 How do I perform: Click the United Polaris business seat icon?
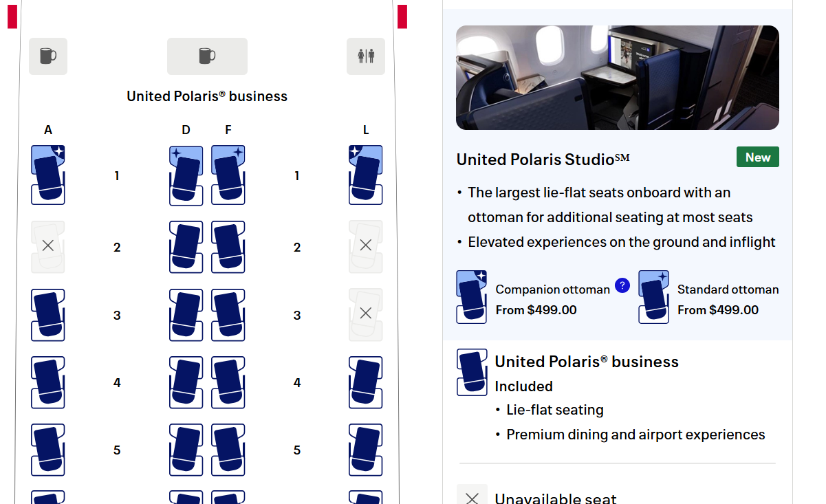pyautogui.click(x=471, y=372)
